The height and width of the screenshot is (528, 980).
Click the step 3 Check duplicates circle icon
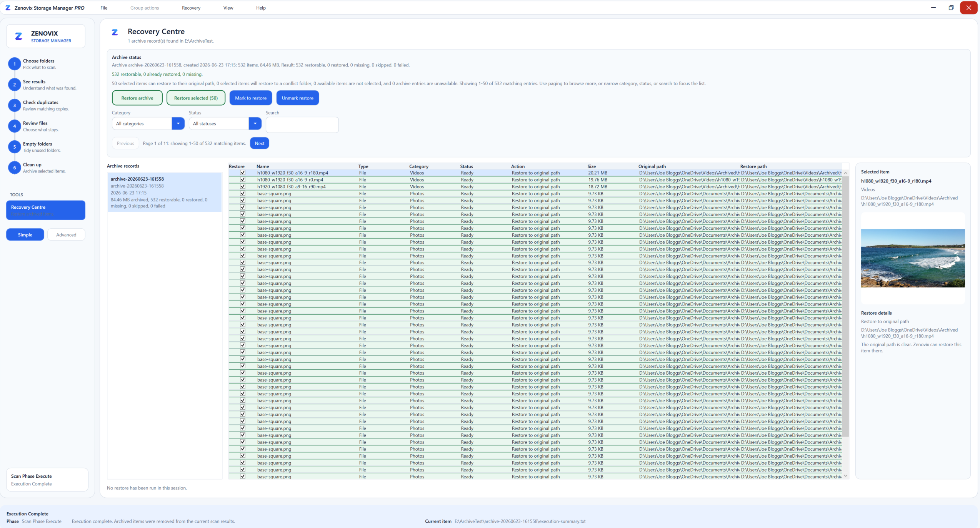pos(15,105)
